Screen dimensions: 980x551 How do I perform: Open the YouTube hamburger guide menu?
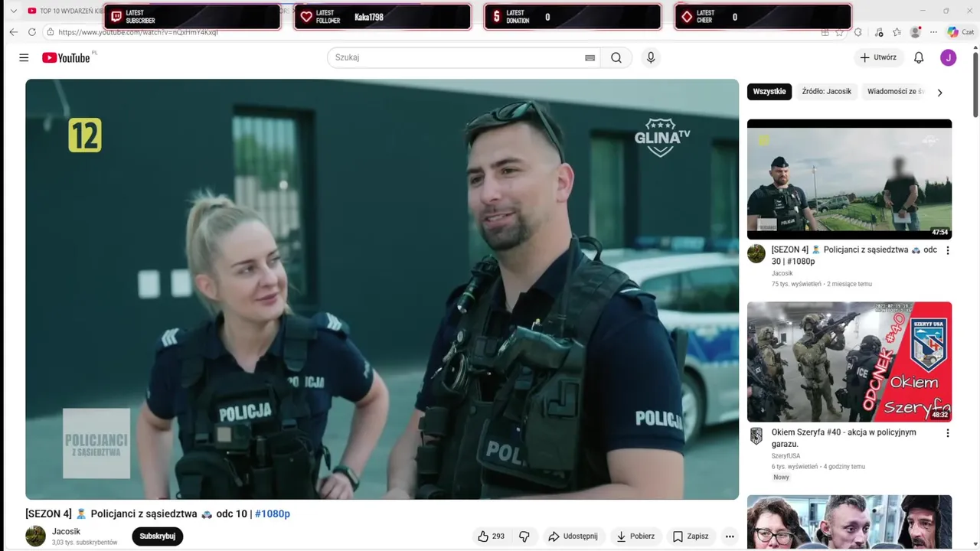[x=24, y=57]
